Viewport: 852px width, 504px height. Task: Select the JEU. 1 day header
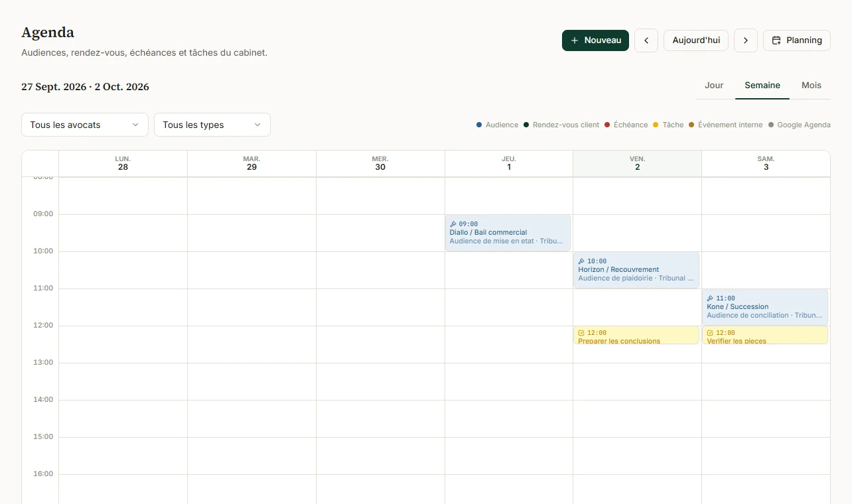509,163
